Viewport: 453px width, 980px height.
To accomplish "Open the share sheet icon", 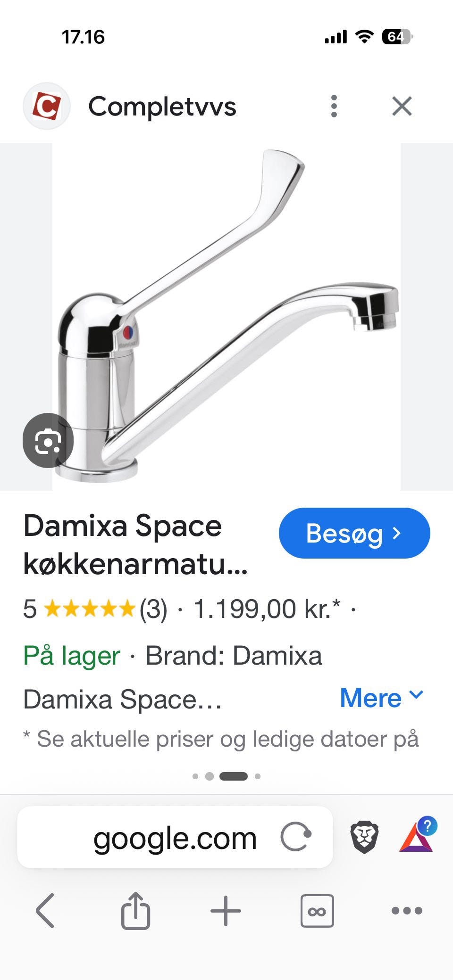I will click(135, 910).
